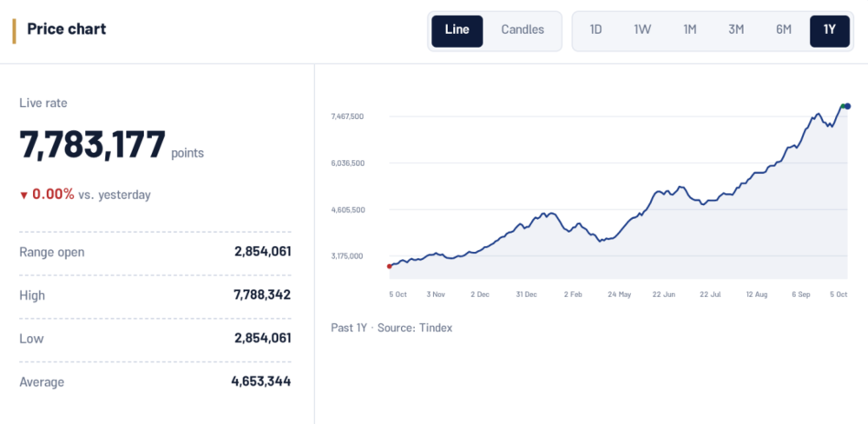Switch to Line chart view
This screenshot has width=868, height=424.
(457, 31)
